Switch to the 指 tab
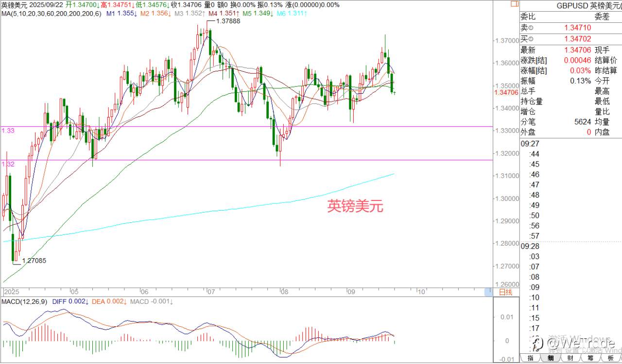Image resolution: width=622 pixels, height=364 pixels. pyautogui.click(x=530, y=358)
